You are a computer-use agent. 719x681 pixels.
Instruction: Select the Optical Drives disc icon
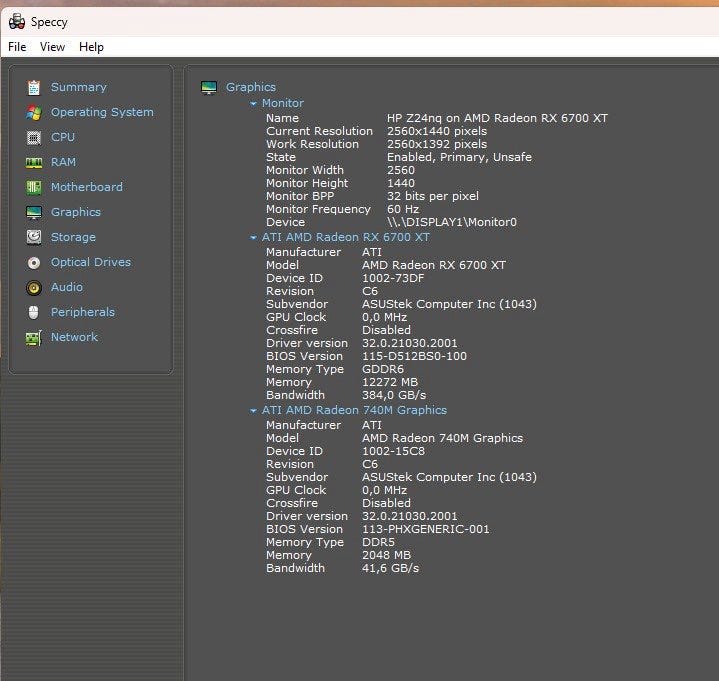coord(34,263)
